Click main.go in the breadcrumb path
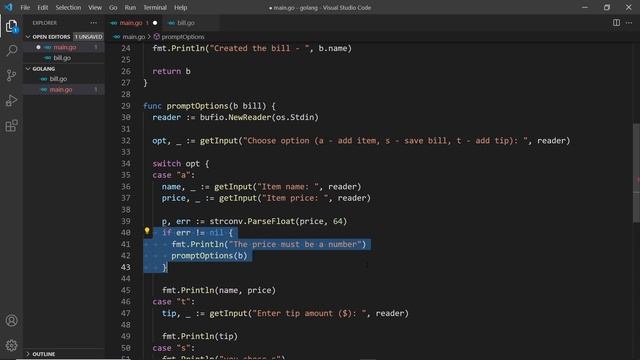Image resolution: width=640 pixels, height=360 pixels. tap(133, 37)
